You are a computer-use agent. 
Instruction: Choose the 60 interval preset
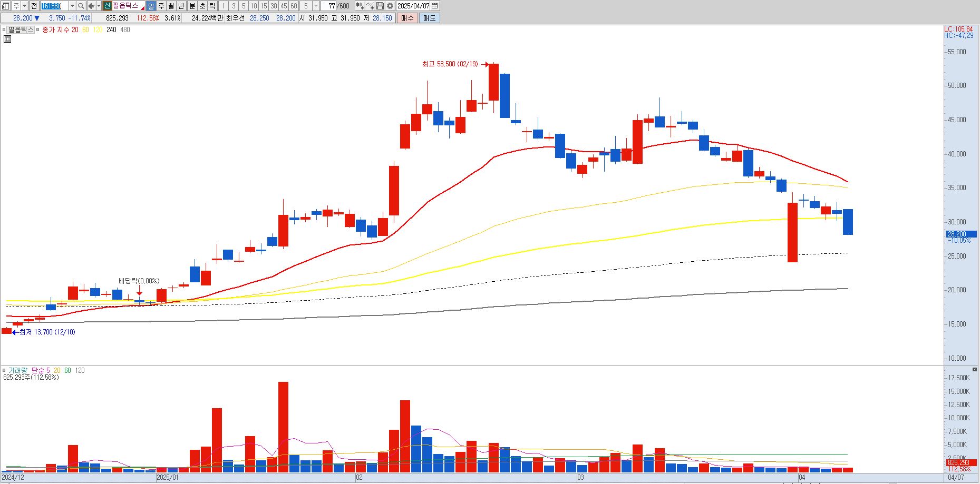point(294,6)
